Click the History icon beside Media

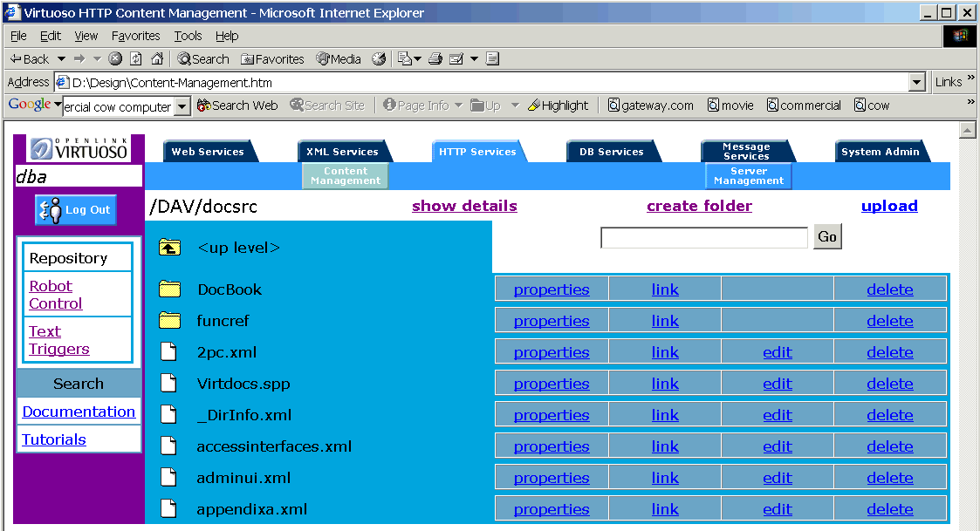[379, 59]
